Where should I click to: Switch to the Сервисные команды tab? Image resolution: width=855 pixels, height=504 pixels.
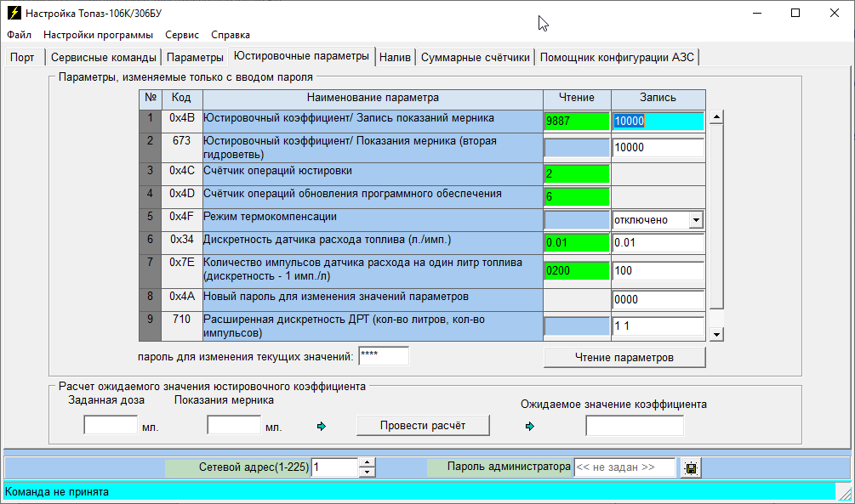(x=104, y=57)
